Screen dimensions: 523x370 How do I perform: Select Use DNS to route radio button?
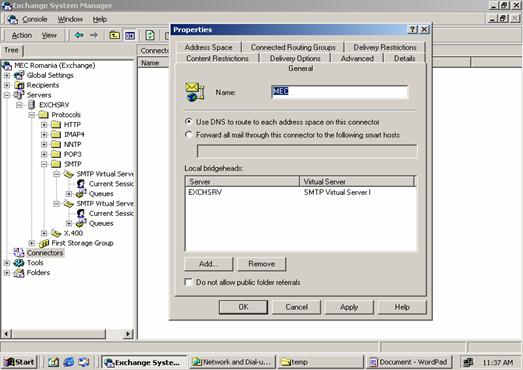coord(188,122)
